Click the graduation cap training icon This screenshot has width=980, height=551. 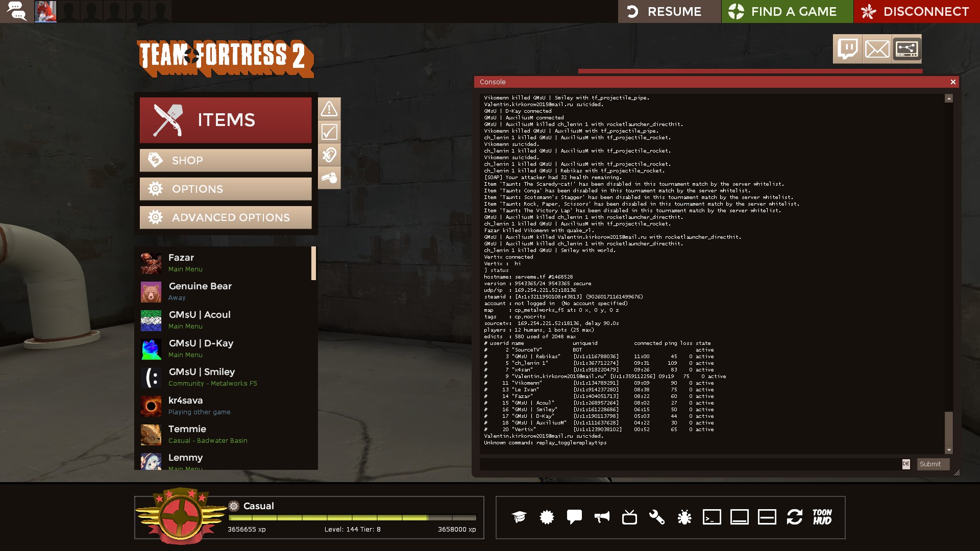click(x=519, y=517)
